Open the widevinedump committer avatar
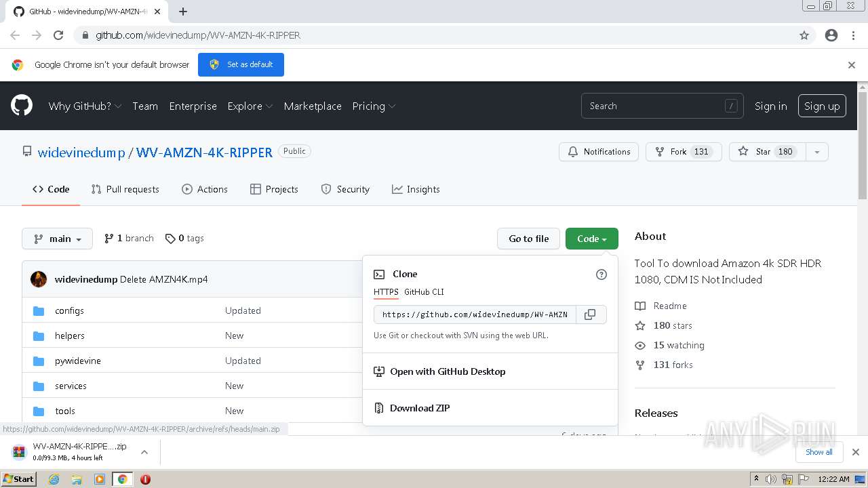This screenshot has width=868, height=488. click(x=39, y=279)
